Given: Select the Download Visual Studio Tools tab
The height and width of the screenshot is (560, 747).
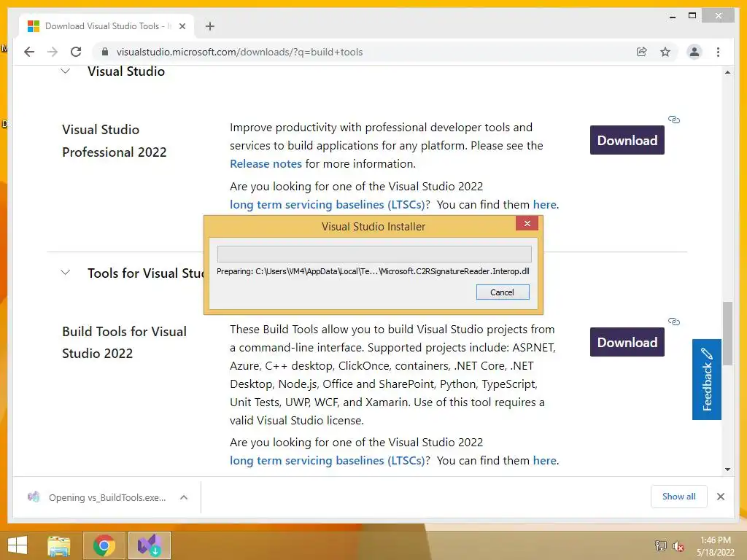Looking at the screenshot, I should pyautogui.click(x=107, y=26).
